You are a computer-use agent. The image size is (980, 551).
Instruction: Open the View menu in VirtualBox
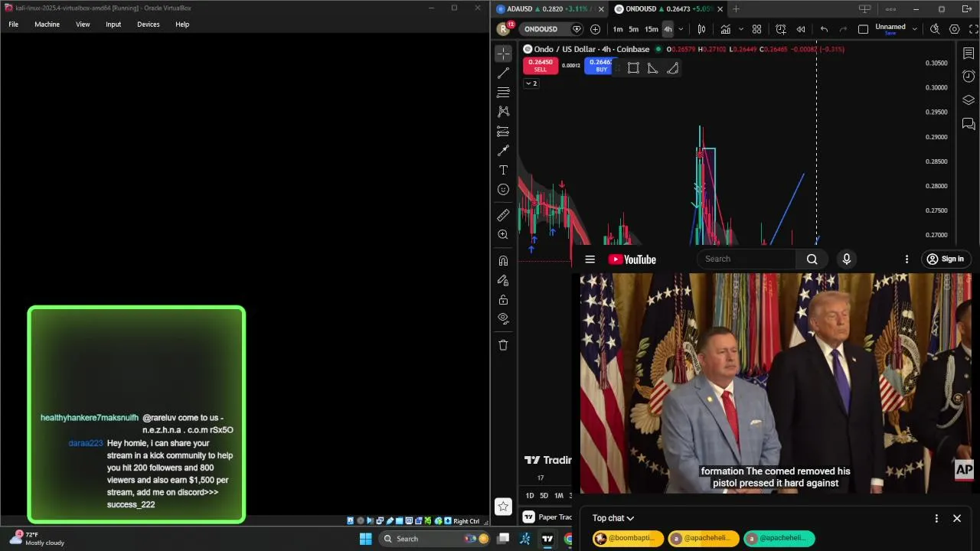click(x=83, y=24)
